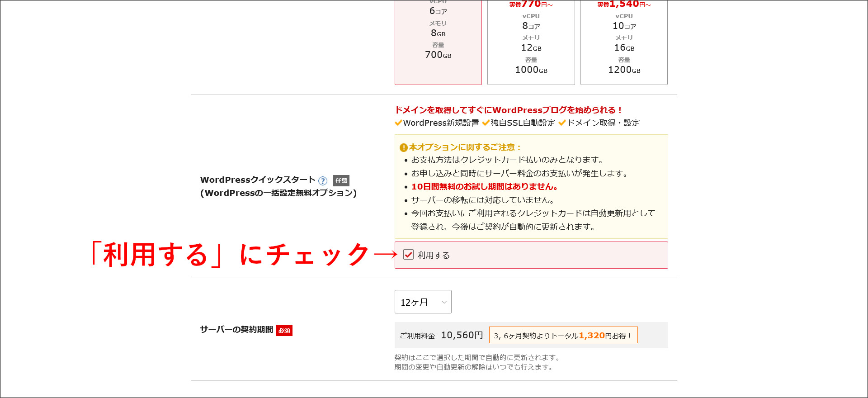This screenshot has height=398, width=868.
Task: Click the red 10日間無料のお試し期間はありません notice
Action: pos(484,187)
